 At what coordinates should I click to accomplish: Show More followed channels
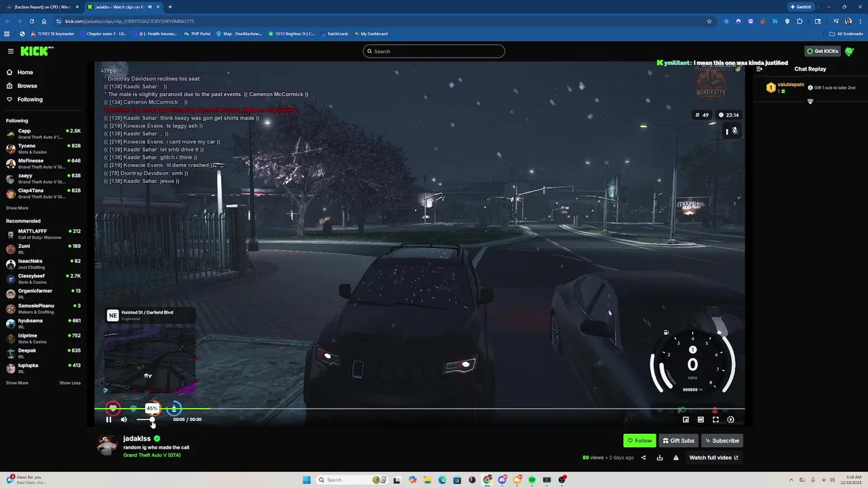[17, 208]
